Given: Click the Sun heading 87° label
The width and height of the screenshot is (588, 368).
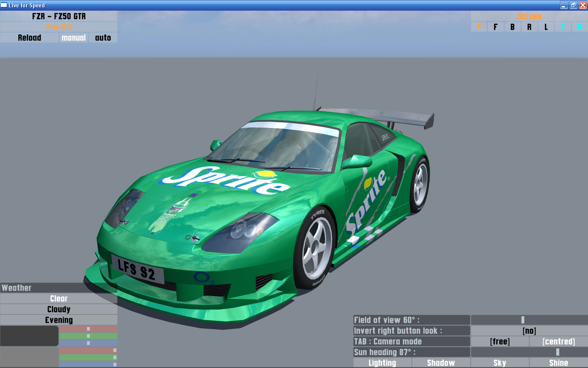Looking at the screenshot, I should pos(412,352).
